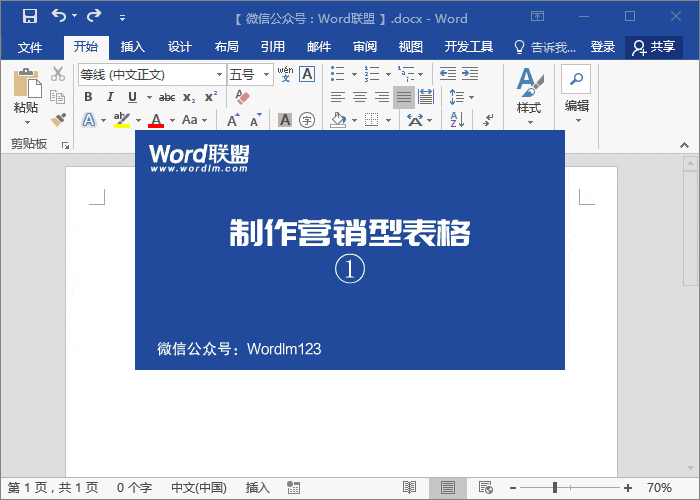Toggle subscript formatting
Screen dimensions: 700x500
[x=189, y=98]
